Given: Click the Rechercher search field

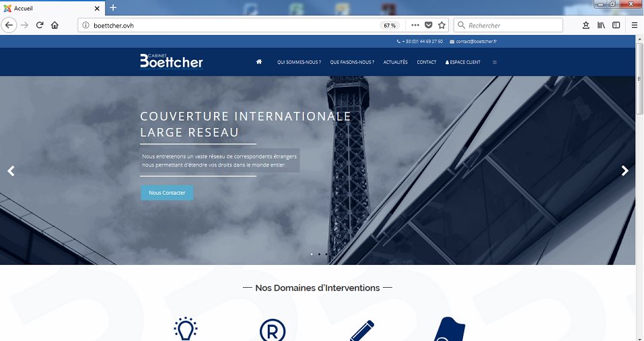Looking at the screenshot, I should [x=509, y=25].
